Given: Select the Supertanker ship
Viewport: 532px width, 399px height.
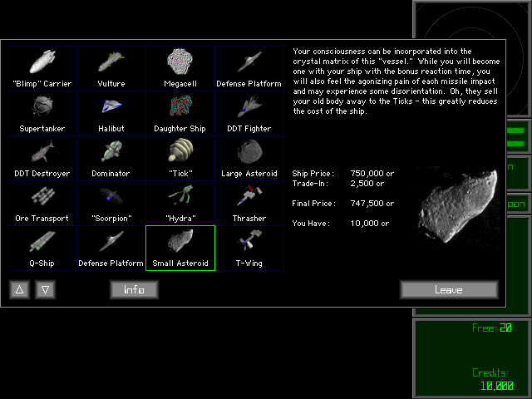Looking at the screenshot, I should (42, 113).
